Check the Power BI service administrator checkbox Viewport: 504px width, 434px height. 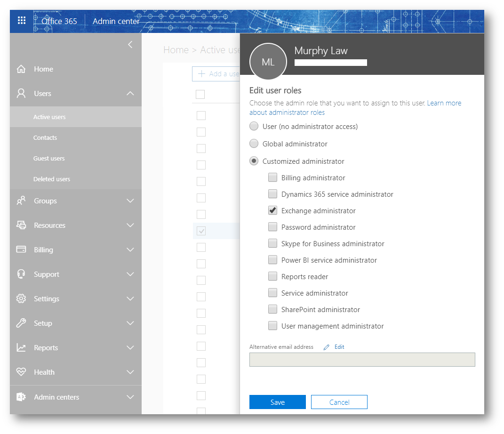tap(272, 260)
